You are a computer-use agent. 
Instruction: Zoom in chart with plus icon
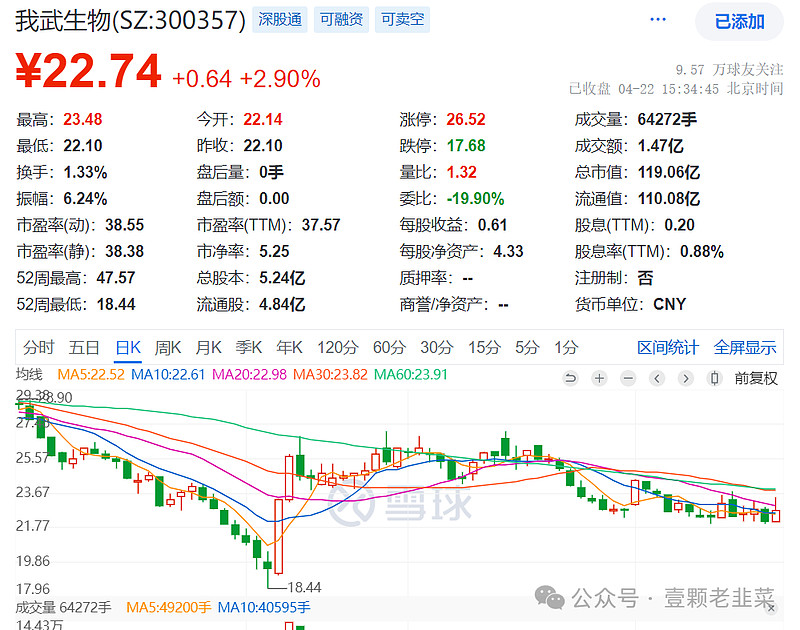click(599, 378)
